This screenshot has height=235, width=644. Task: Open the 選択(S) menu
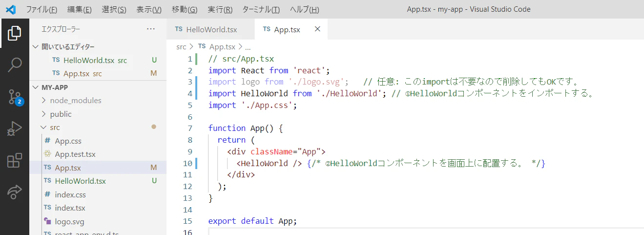coord(114,9)
